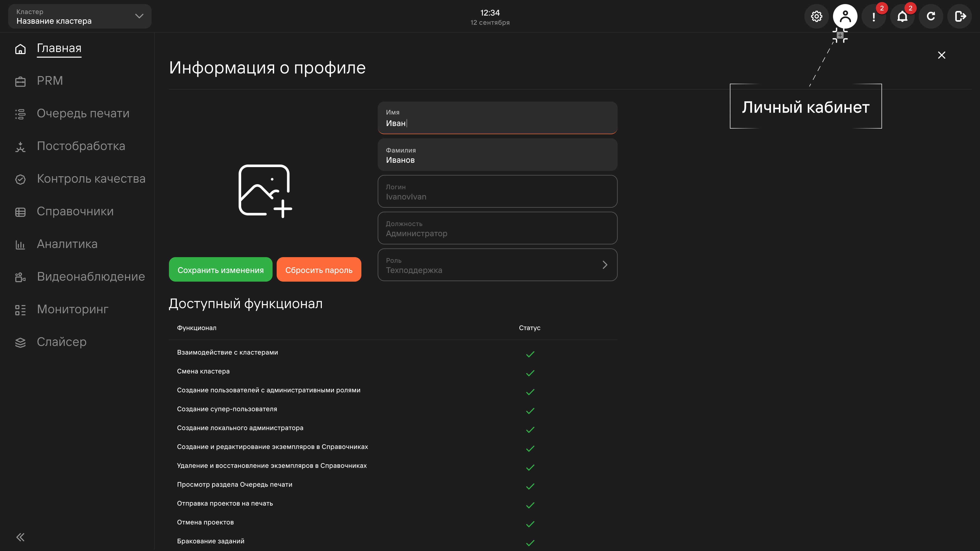Open the PRM menu item
The height and width of the screenshot is (551, 980).
point(50,81)
